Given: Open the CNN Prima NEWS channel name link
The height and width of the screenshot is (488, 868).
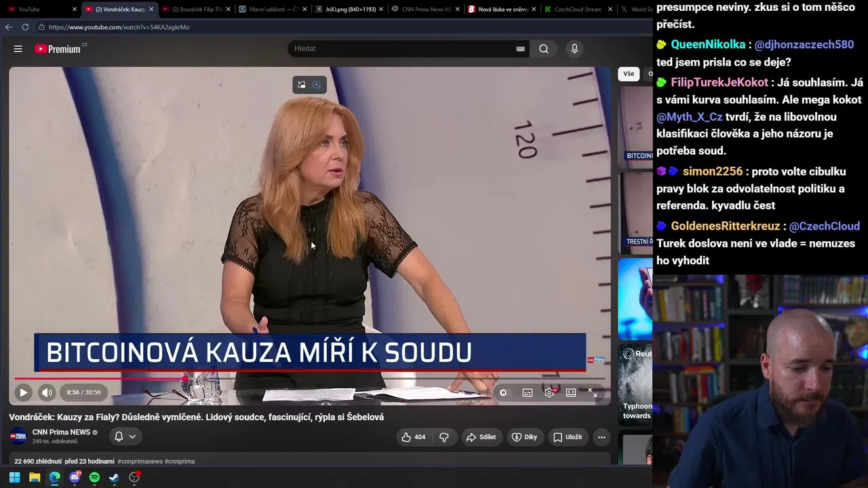Looking at the screenshot, I should pos(61,432).
